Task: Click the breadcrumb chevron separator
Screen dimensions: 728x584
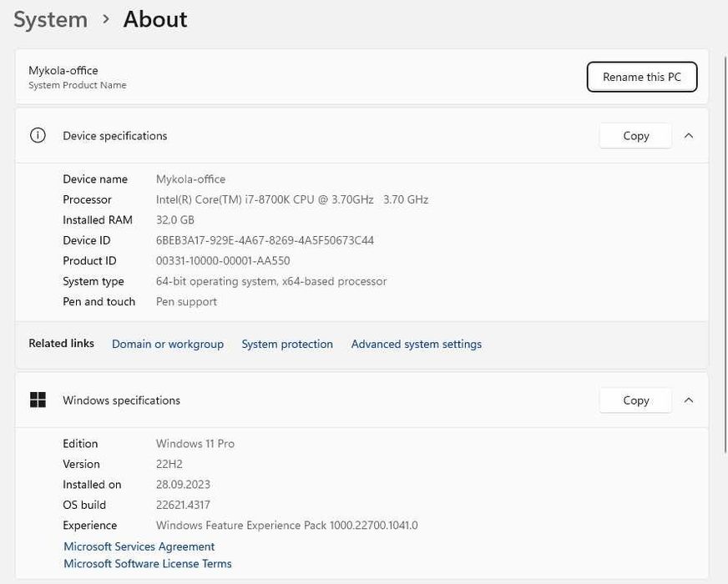Action: coord(106,19)
